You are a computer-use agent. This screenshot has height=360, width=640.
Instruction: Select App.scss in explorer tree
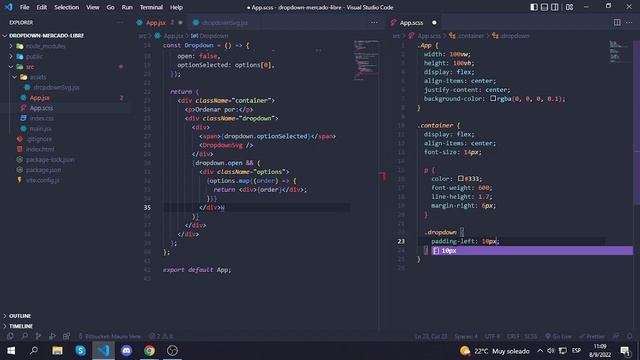(41, 108)
